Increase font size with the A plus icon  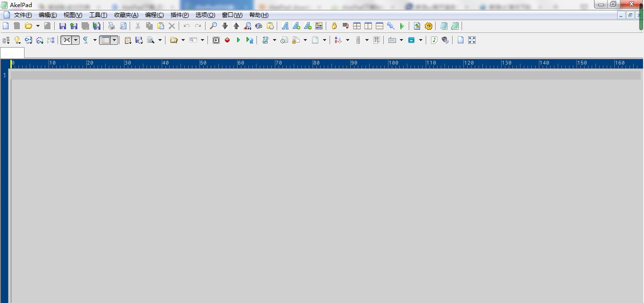pos(297,26)
